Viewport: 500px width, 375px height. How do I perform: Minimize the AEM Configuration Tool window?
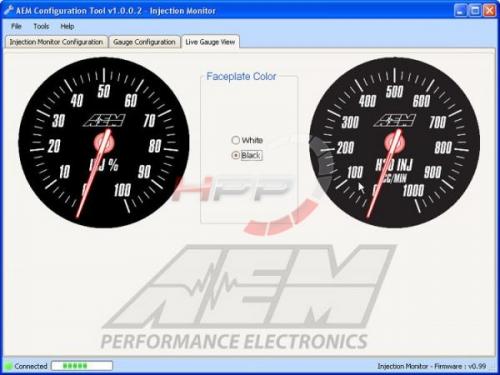pos(460,11)
